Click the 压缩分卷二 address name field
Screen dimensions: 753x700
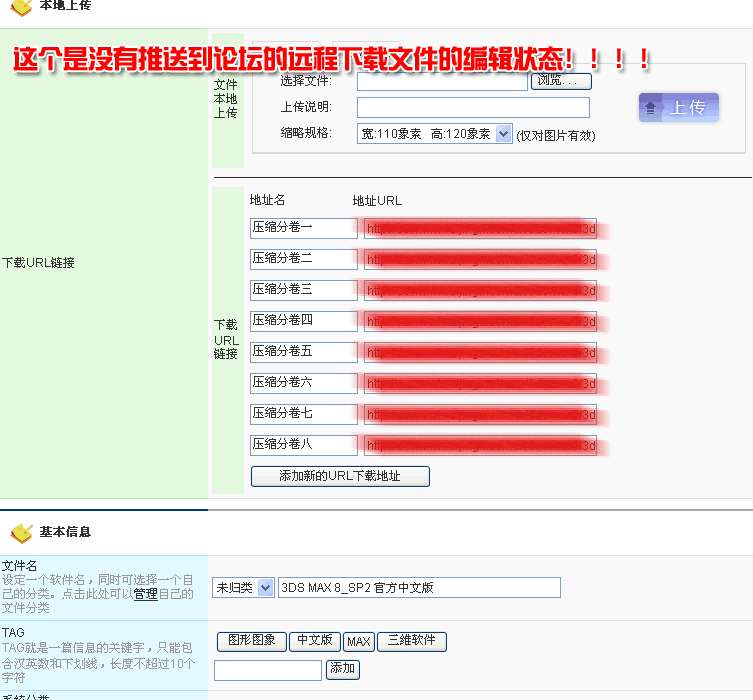tap(304, 259)
